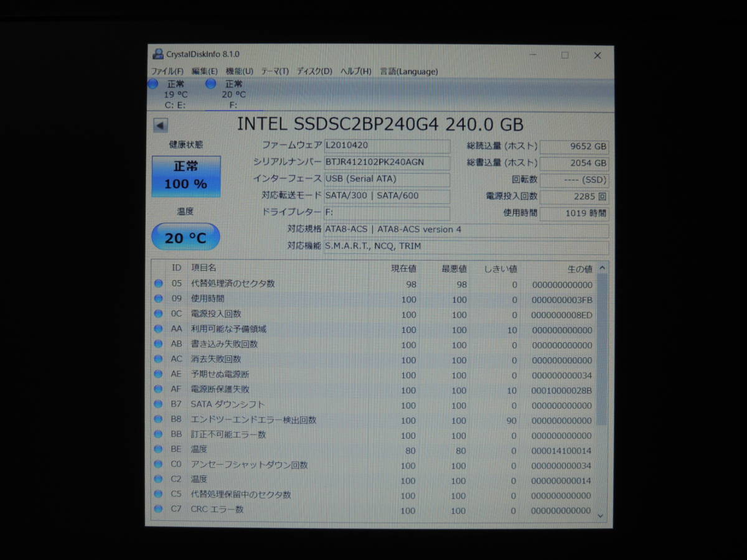747x560 pixels.
Task: Click status dot for C0 アンセーフシャットダウン回数
Action: 158,465
